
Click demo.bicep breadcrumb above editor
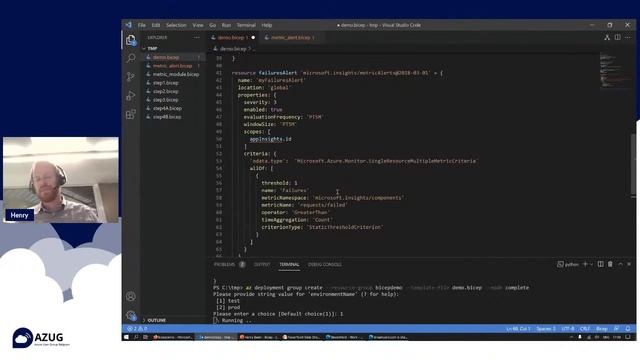(233, 49)
